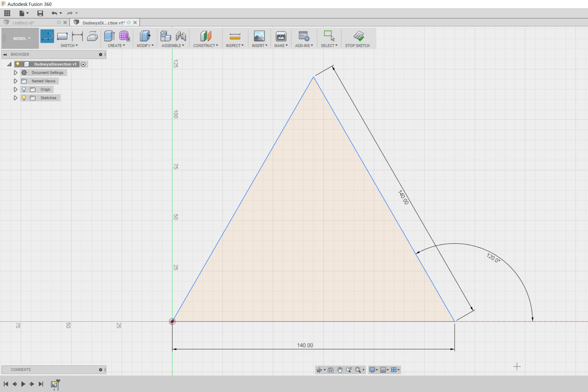Click the Make 3D print icon
The height and width of the screenshot is (392, 588).
(281, 36)
